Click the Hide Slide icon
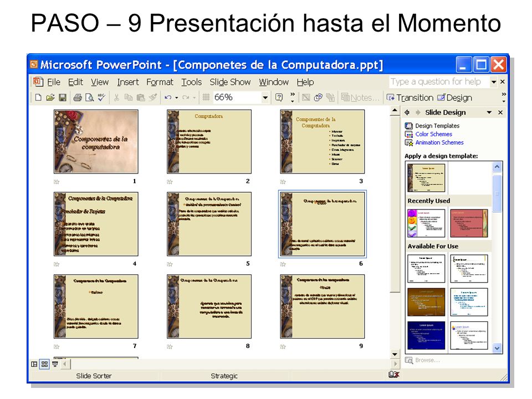The width and height of the screenshot is (532, 399). point(306,98)
